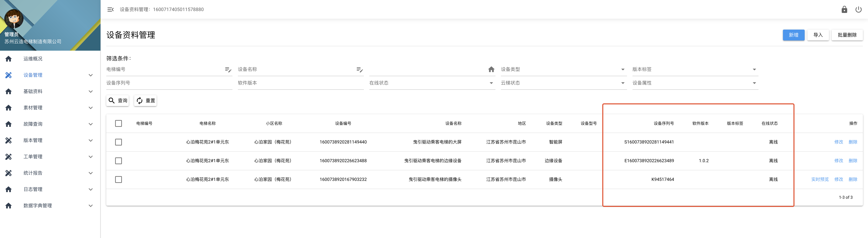868x238 pixels.
Task: Click the 查询 search button
Action: click(118, 101)
